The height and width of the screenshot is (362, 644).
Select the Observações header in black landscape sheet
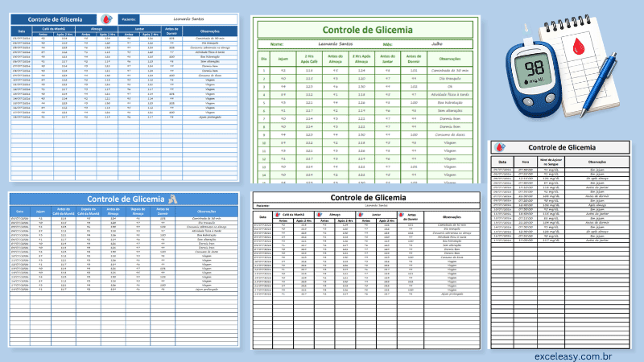tap(452, 217)
